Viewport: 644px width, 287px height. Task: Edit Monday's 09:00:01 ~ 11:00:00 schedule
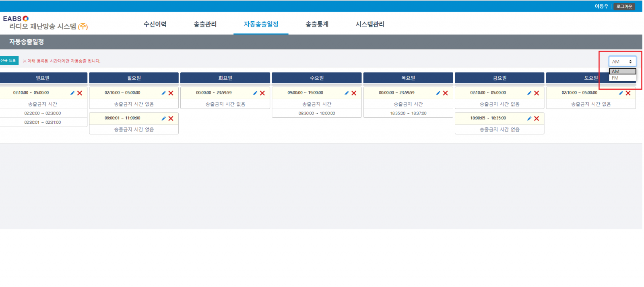(163, 118)
